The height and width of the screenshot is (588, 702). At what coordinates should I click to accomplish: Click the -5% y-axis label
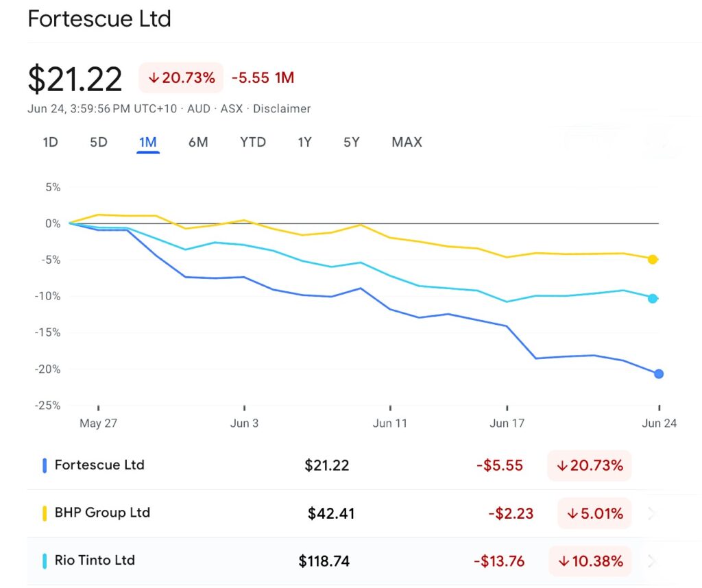(x=51, y=260)
